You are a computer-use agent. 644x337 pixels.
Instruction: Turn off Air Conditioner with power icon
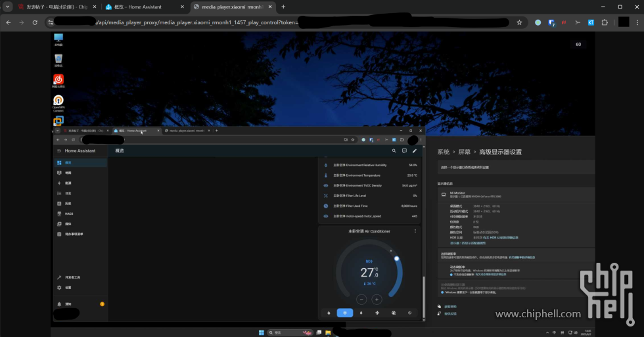409,313
